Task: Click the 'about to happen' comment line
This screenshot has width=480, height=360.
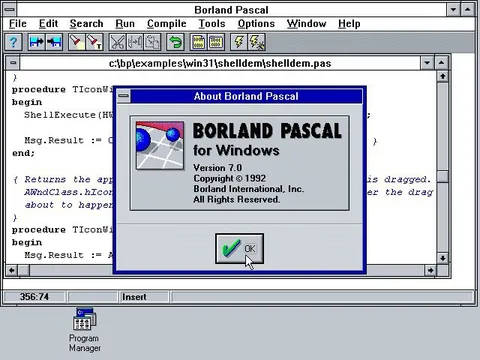Action: tap(69, 205)
